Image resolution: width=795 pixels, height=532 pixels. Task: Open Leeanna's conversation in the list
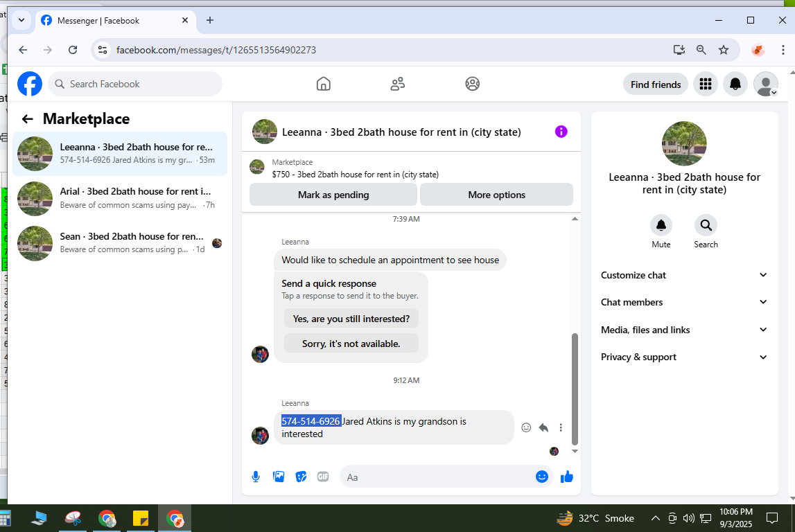[120, 154]
